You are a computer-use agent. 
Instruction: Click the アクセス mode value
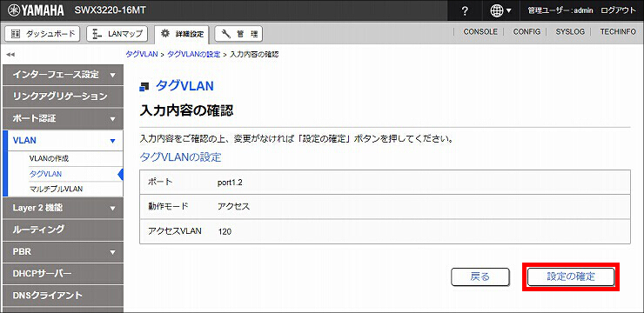233,207
